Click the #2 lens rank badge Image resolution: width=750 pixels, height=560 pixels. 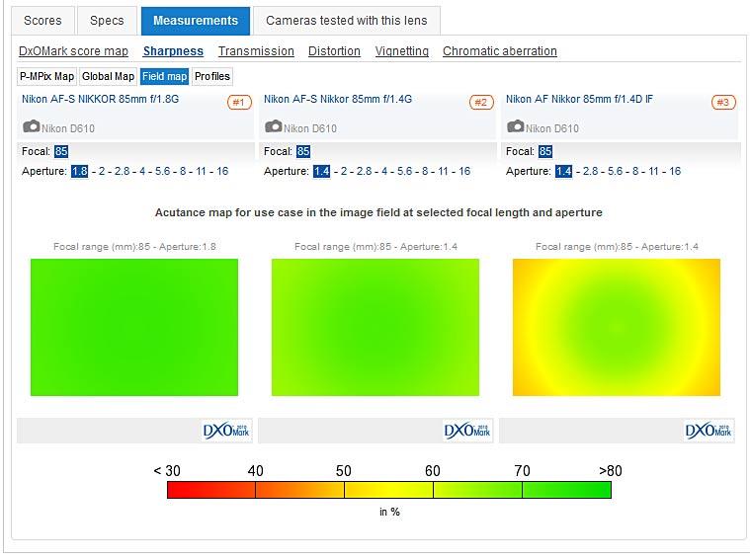(481, 102)
